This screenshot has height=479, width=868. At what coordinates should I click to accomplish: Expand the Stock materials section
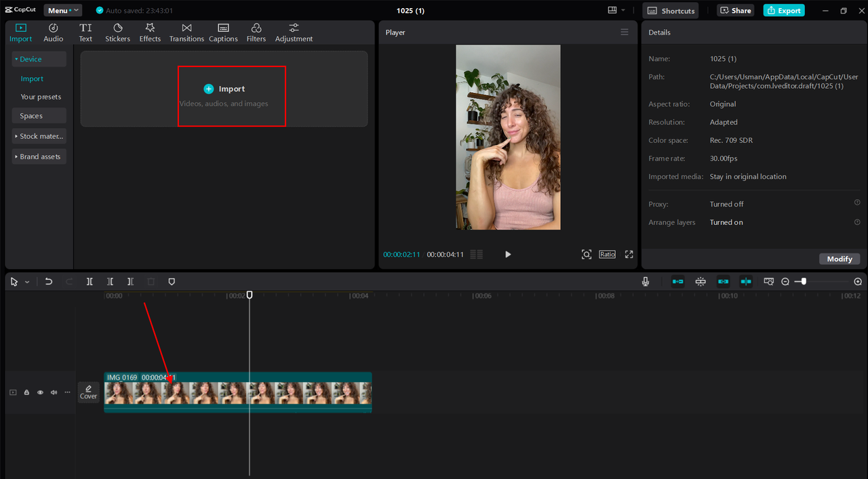(39, 136)
